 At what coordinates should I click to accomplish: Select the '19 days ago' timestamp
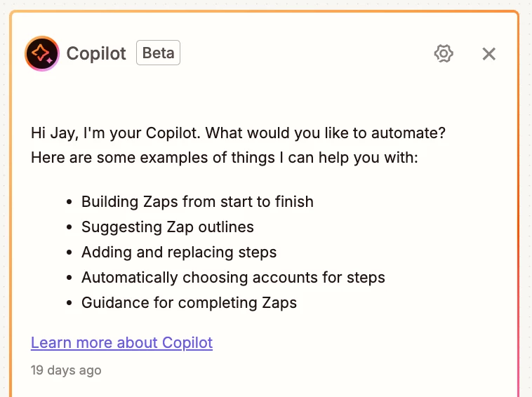click(x=66, y=370)
